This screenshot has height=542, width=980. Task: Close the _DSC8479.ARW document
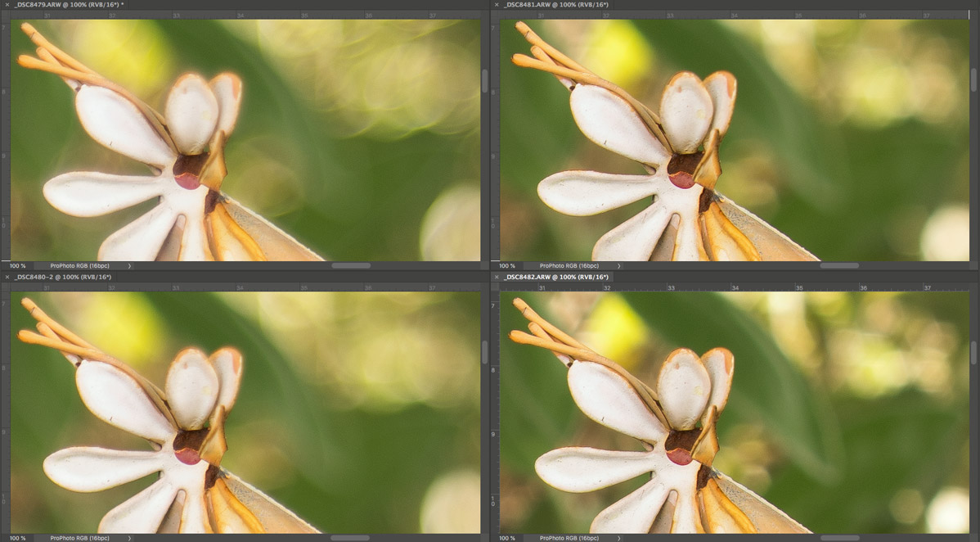7,5
